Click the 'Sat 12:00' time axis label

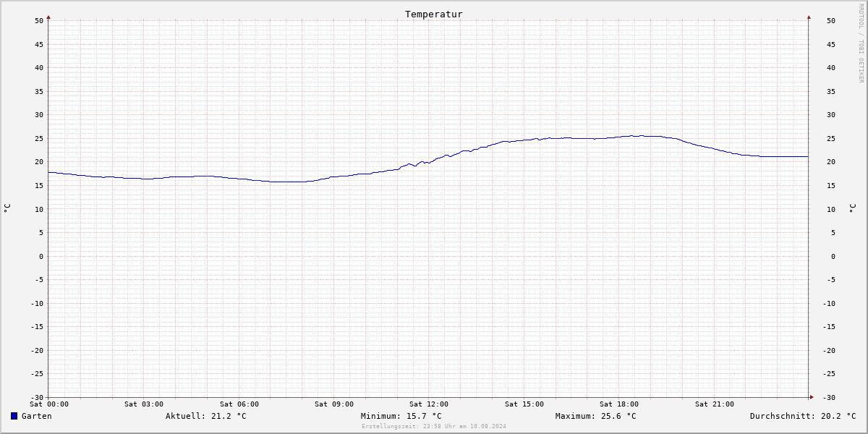[x=429, y=404]
